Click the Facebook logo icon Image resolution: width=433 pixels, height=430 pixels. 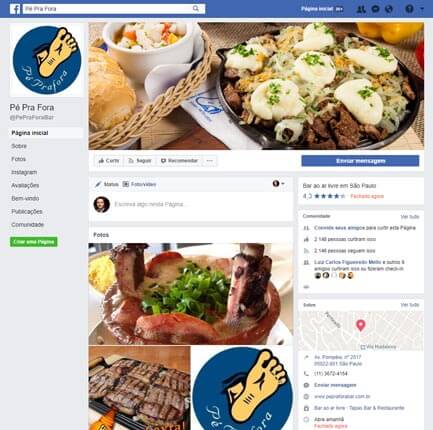click(15, 9)
